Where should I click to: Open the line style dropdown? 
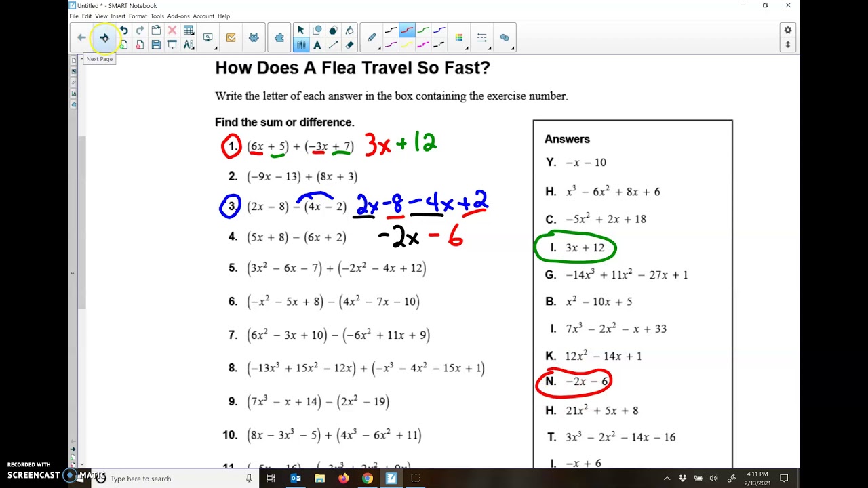tap(482, 38)
